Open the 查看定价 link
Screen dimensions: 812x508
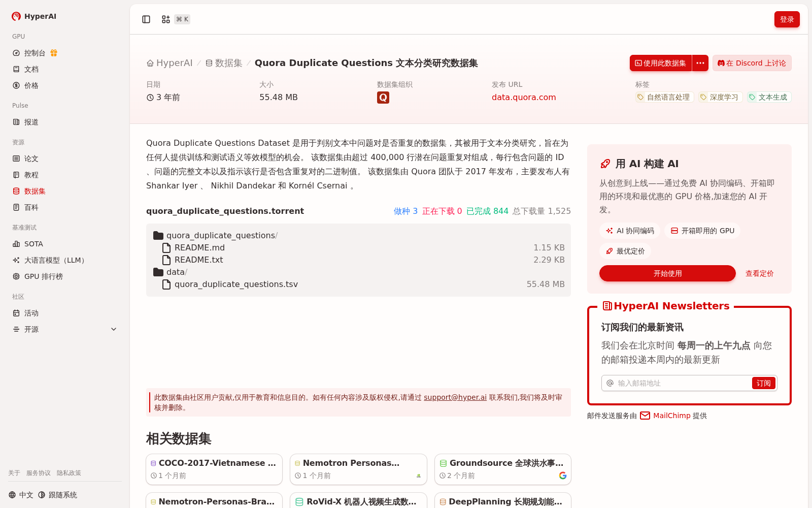[759, 273]
